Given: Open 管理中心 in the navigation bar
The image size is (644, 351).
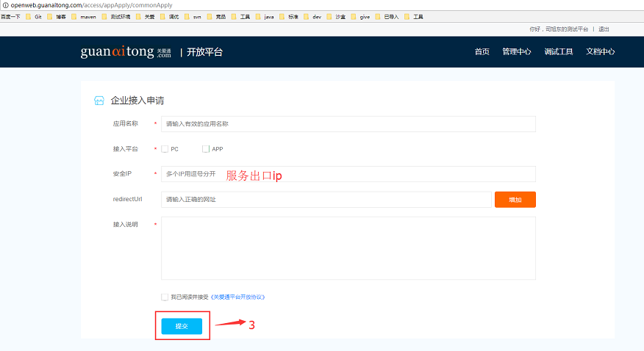Looking at the screenshot, I should [516, 52].
